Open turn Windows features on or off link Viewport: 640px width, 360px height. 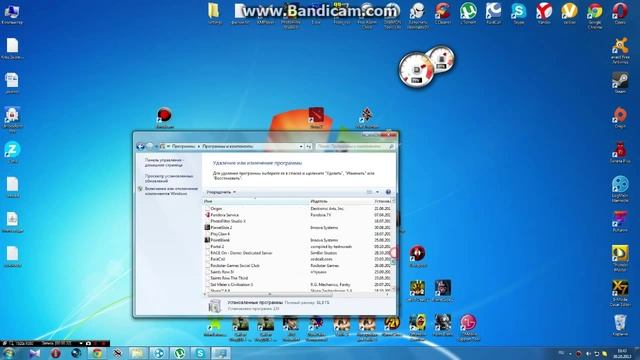tap(171, 191)
